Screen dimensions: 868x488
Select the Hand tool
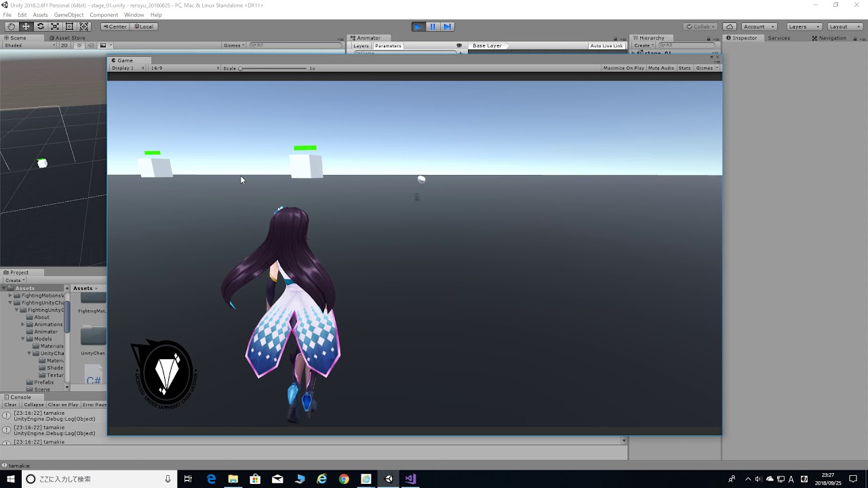tap(11, 26)
